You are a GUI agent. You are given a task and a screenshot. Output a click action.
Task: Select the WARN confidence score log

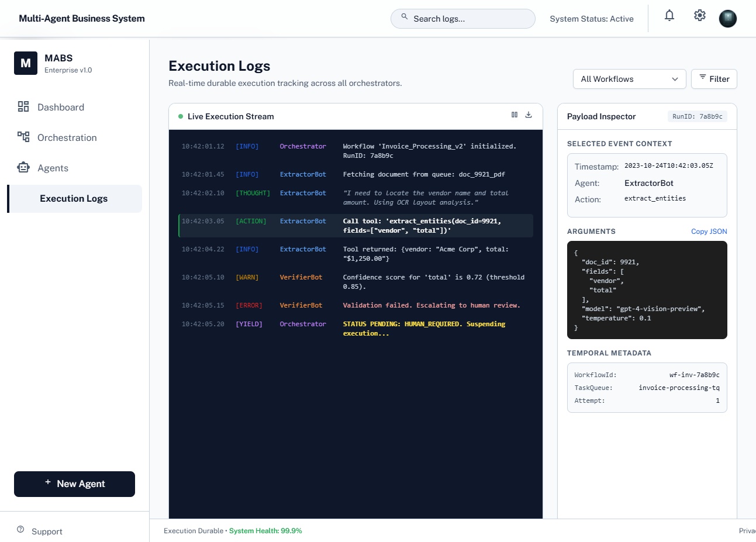pyautogui.click(x=355, y=282)
